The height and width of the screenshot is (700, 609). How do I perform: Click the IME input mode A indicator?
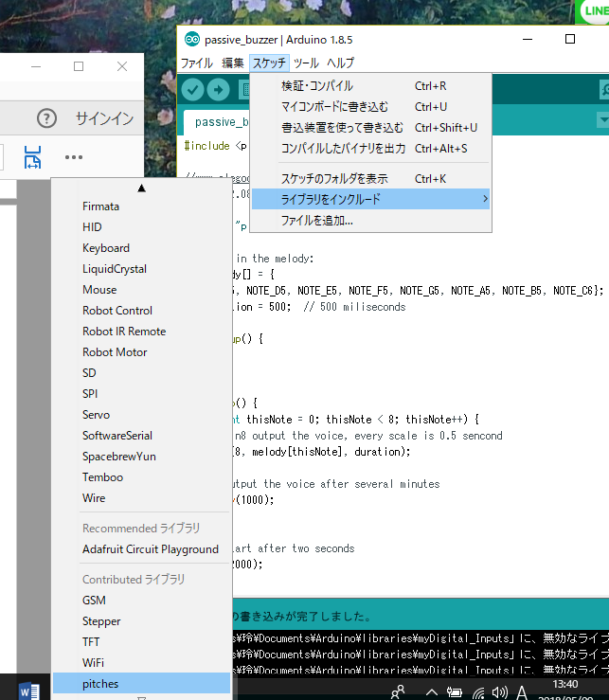pos(522,692)
